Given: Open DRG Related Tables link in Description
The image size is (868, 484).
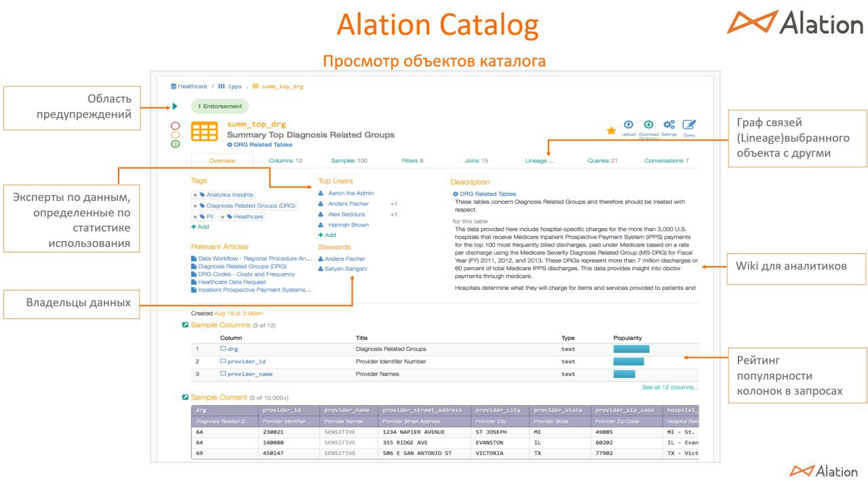Looking at the screenshot, I should click(488, 194).
